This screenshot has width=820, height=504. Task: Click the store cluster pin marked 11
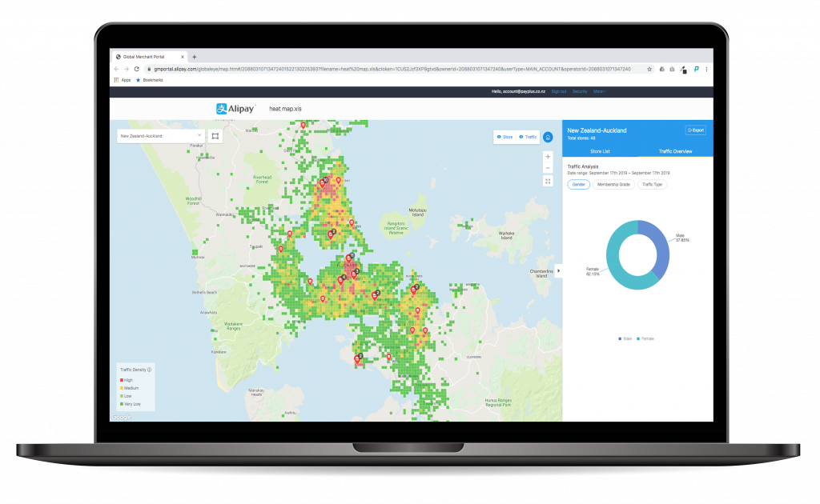349,258
